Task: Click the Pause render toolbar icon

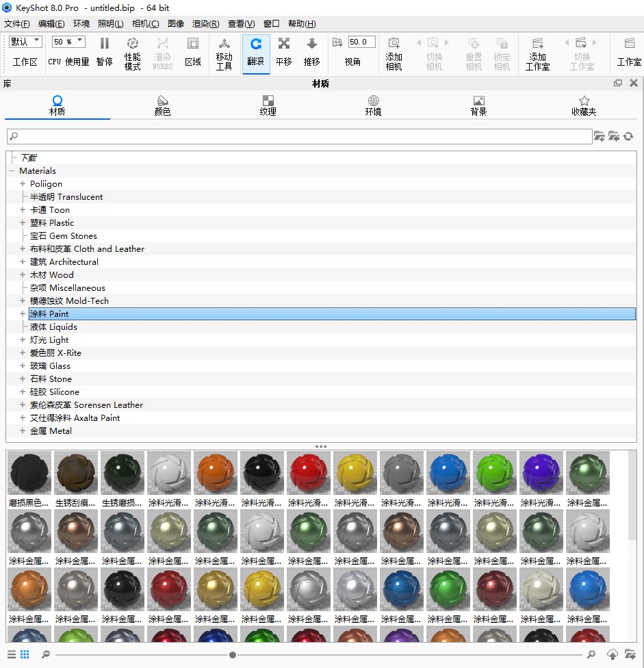Action: (x=104, y=45)
